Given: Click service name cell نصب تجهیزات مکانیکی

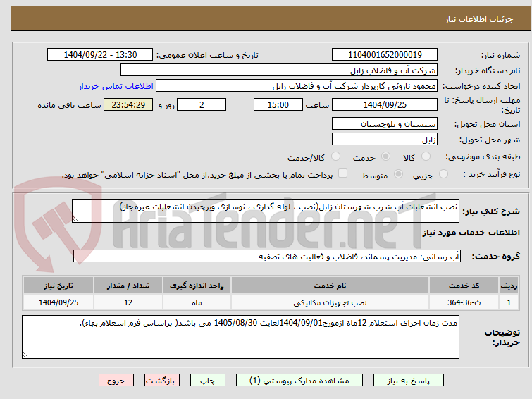Looking at the screenshot, I should 330,302.
